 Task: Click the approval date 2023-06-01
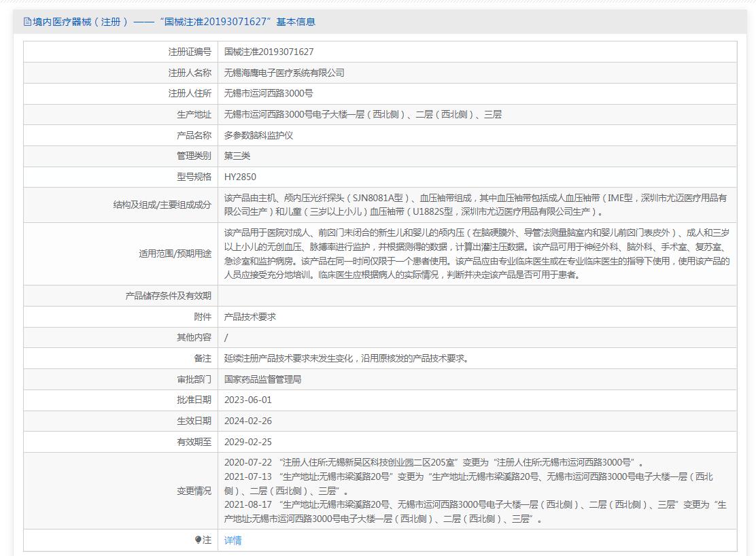tap(247, 400)
